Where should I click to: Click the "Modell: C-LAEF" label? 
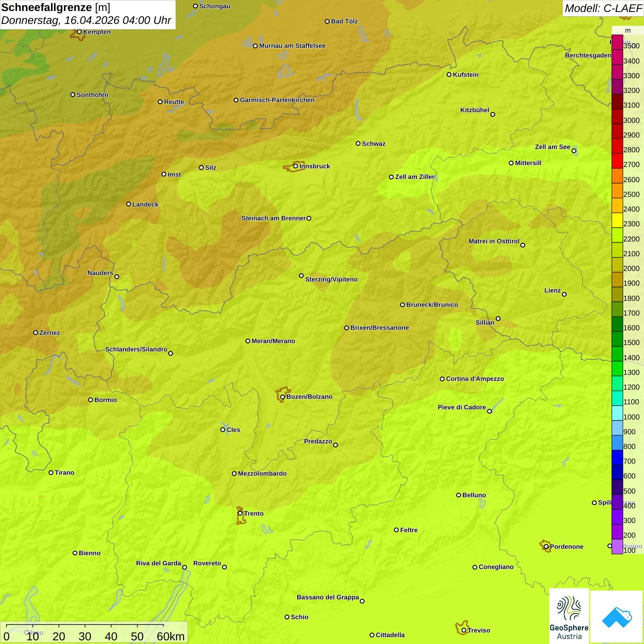click(603, 8)
